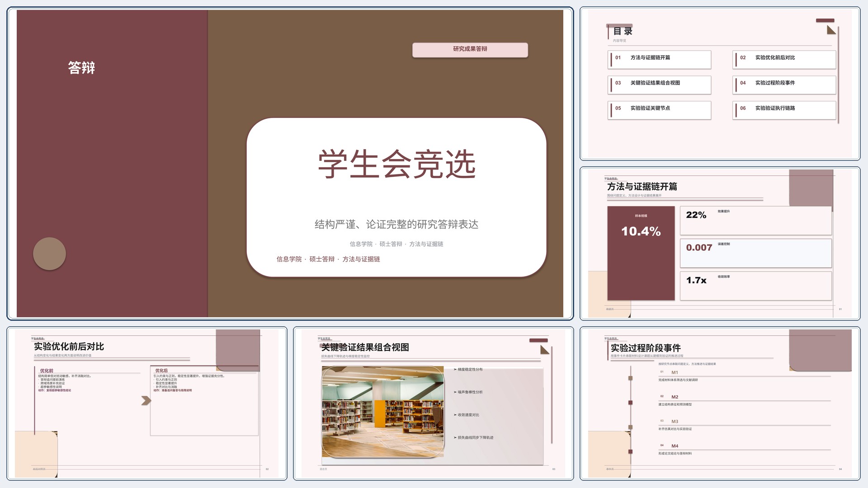Click the timeline marker beside M1
The width and height of the screenshot is (868, 488).
pyautogui.click(x=630, y=378)
